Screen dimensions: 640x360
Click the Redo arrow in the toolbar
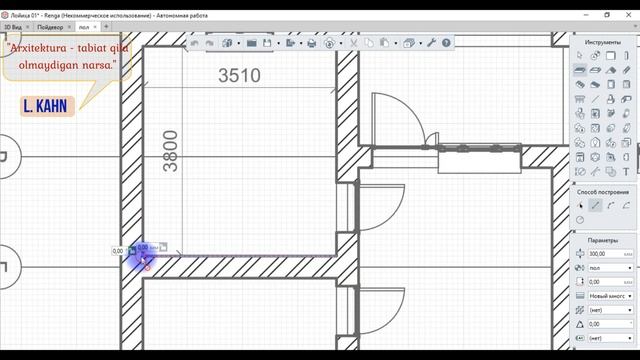pyautogui.click(x=210, y=43)
